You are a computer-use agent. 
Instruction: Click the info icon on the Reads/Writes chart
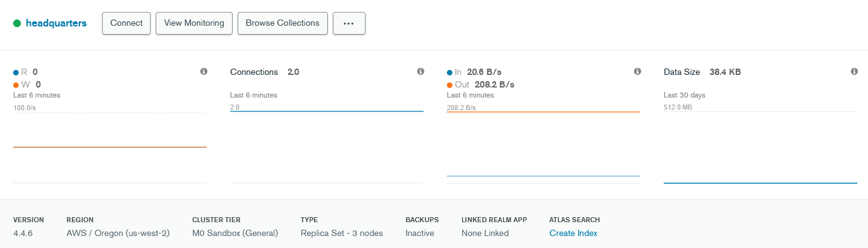[x=204, y=72]
